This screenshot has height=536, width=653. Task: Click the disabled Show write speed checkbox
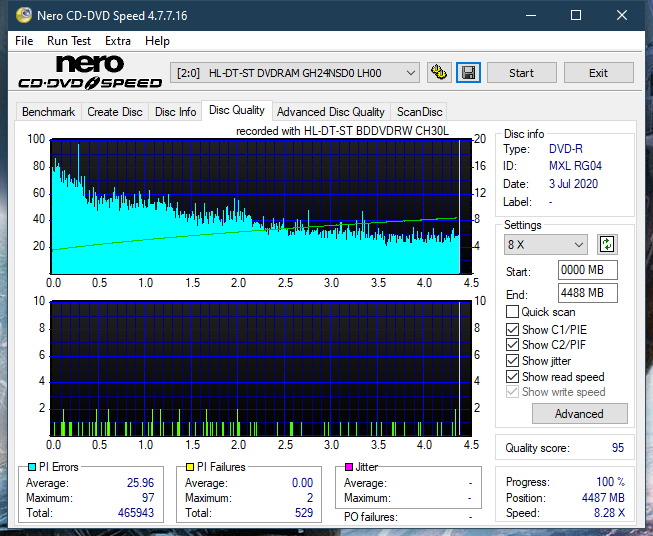512,392
